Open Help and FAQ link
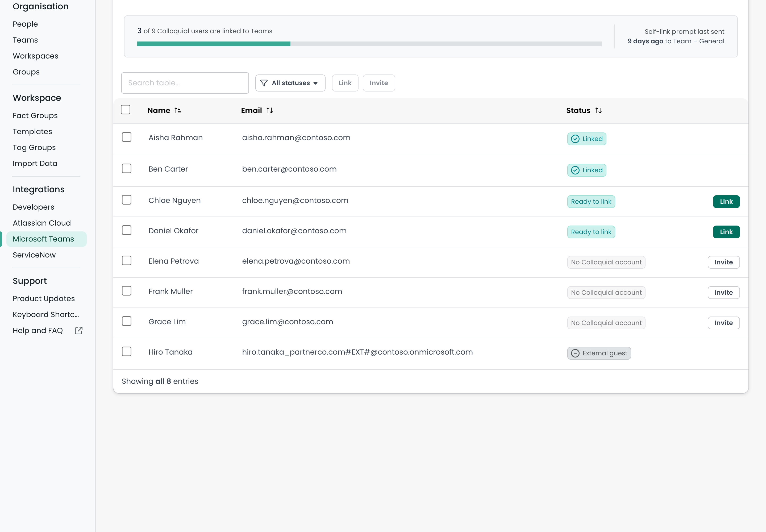Screen dimensions: 766x532 coord(38,331)
